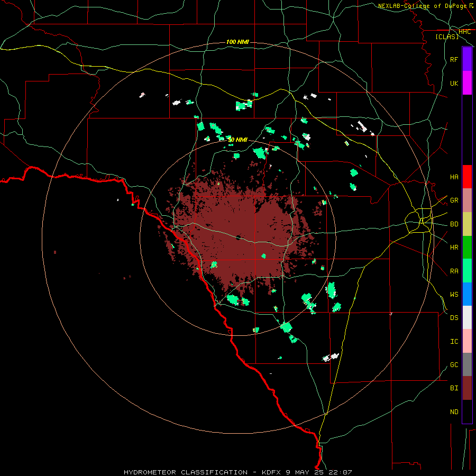Click the GR legend label
476x476 pixels.
[x=454, y=200]
